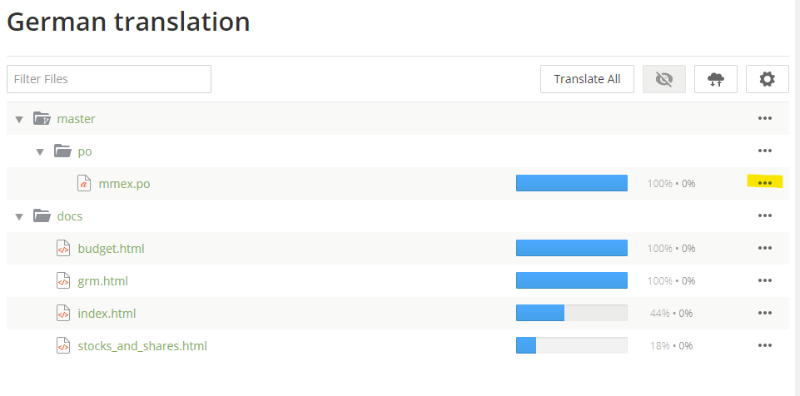The height and width of the screenshot is (396, 800).
Task: Click the Translate All button
Action: tap(587, 79)
